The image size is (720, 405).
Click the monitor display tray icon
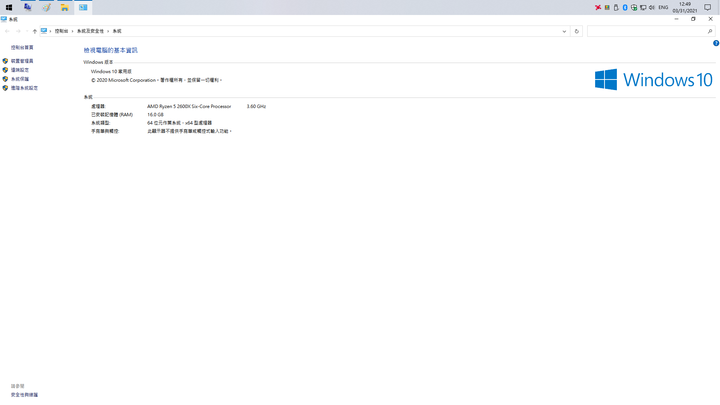pos(643,7)
